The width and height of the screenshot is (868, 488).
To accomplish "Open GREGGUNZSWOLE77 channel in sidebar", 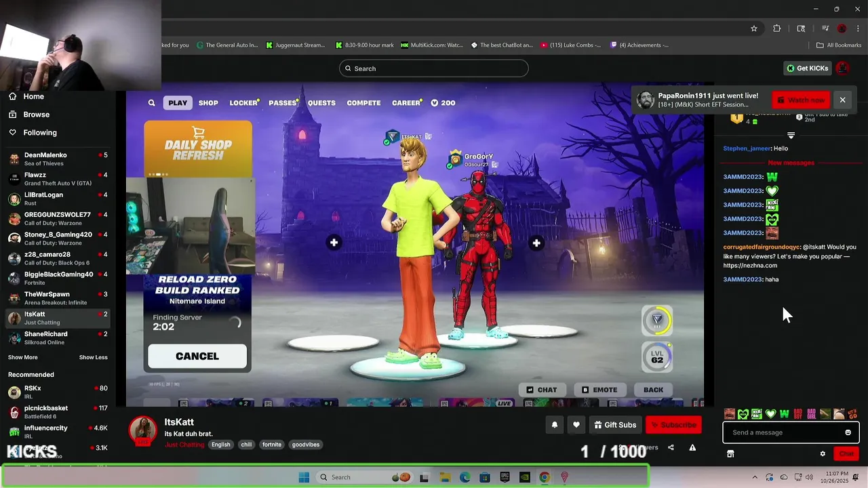I will [58, 218].
